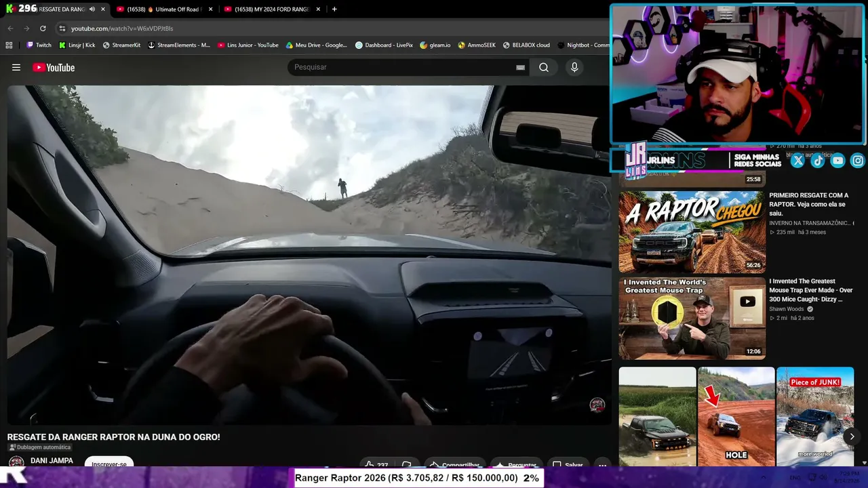Viewport: 868px width, 488px height.
Task: Reload the page with the refresh icon
Action: (x=43, y=28)
